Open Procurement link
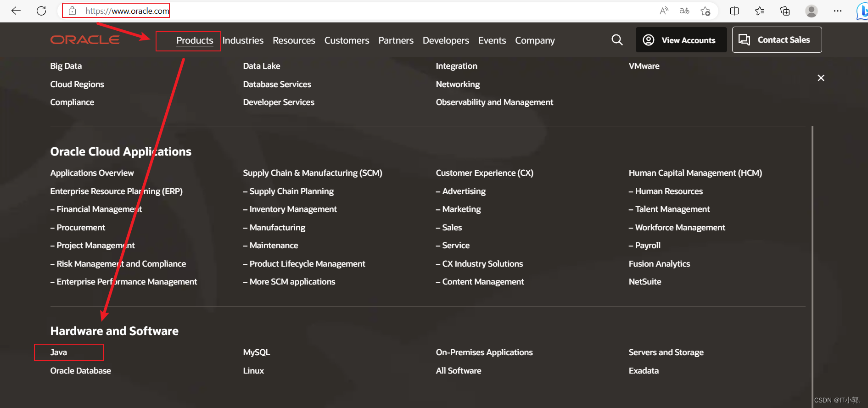The image size is (868, 408). click(x=78, y=228)
